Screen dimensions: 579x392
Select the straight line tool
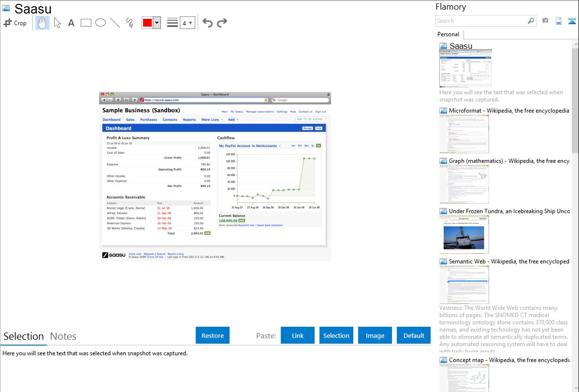pos(115,23)
